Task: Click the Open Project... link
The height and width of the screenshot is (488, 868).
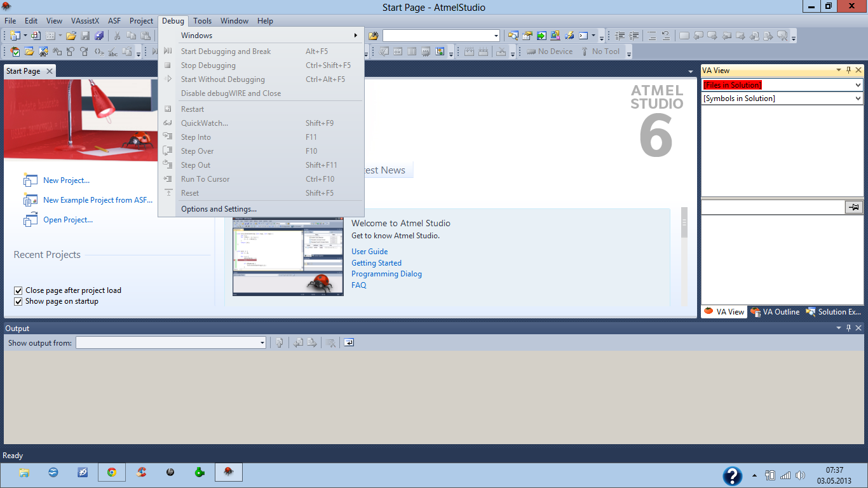Action: [x=68, y=220]
